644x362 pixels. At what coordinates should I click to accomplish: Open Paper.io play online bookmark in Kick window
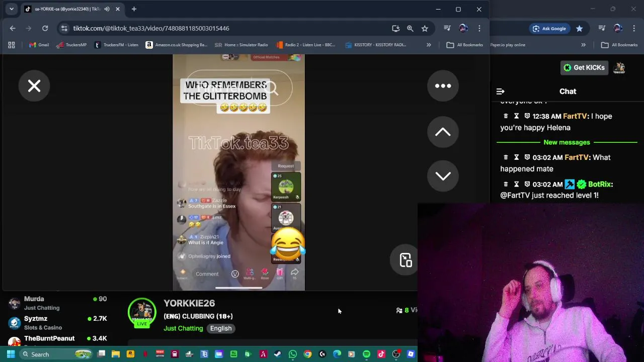point(508,45)
